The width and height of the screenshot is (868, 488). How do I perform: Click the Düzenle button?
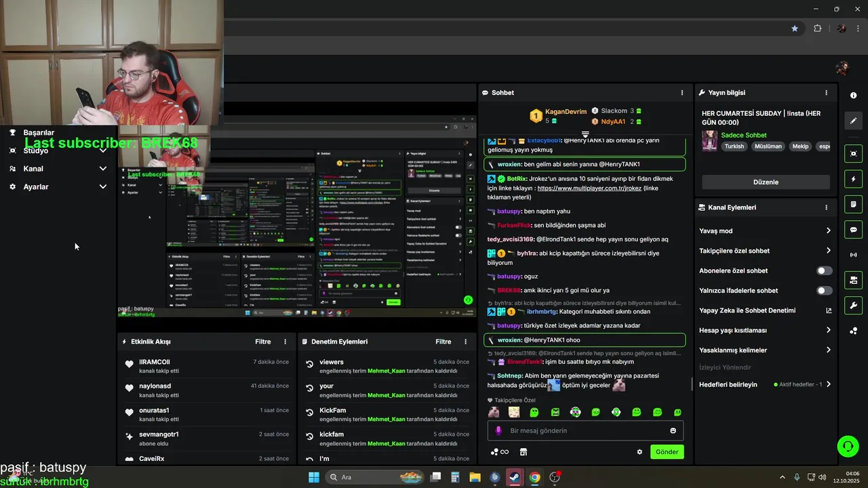coord(766,182)
